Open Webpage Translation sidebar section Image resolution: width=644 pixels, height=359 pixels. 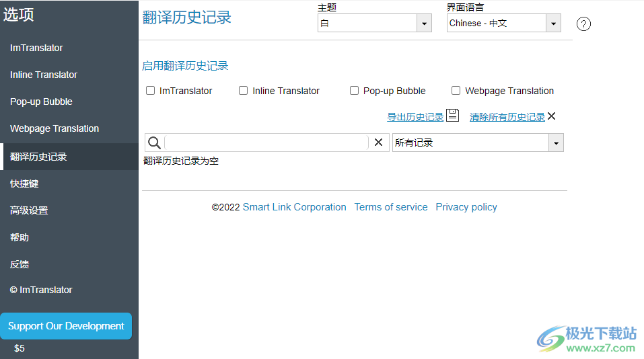coord(55,128)
